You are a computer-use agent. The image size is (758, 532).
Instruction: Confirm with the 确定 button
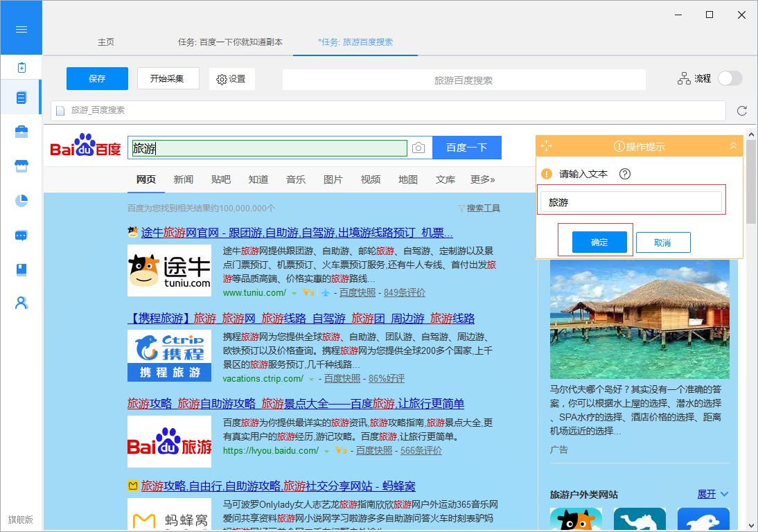(599, 242)
